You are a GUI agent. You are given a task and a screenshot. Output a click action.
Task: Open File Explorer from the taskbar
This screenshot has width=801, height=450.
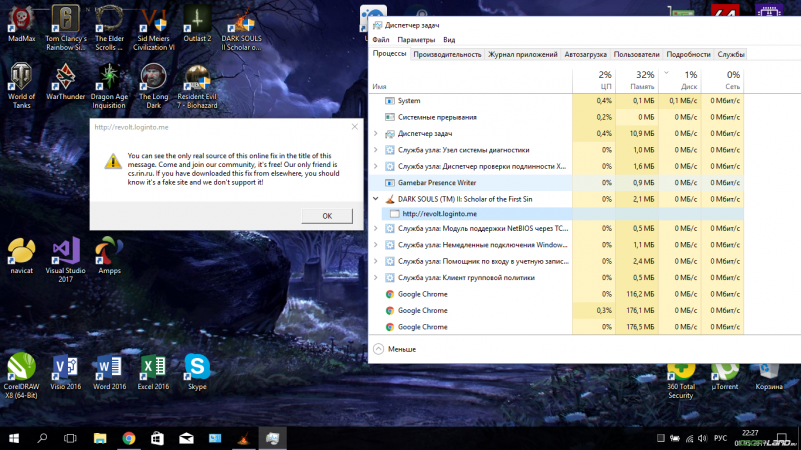[100, 438]
